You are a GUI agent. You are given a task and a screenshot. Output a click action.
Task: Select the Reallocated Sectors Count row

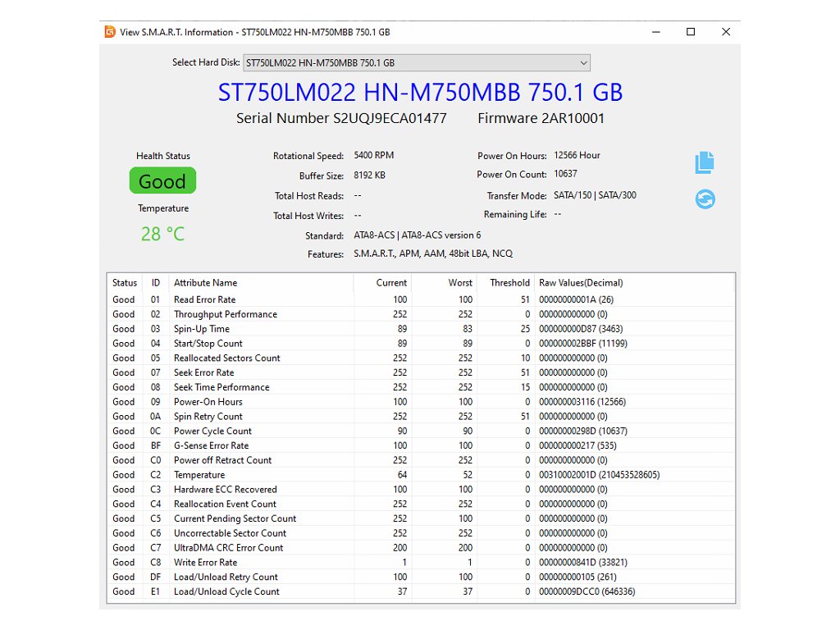pyautogui.click(x=421, y=358)
